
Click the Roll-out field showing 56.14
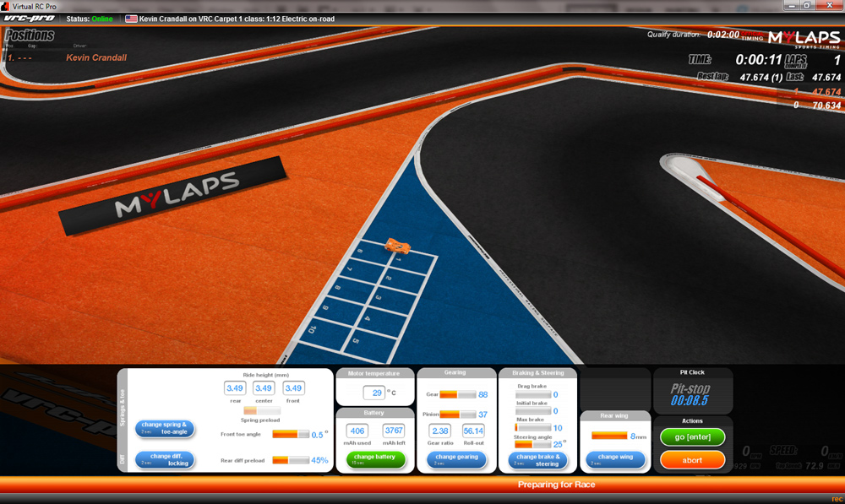[473, 431]
